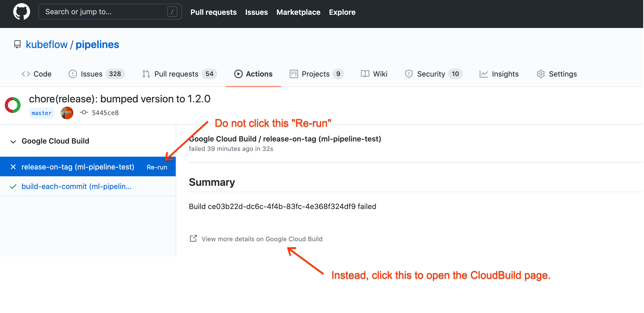Select the Actions tab

(253, 74)
